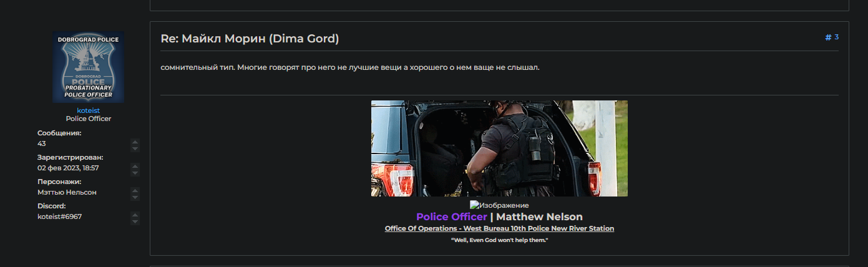Screen dimensions: 868x267
Task: Open the Office Of Operations West Bureau link
Action: pyautogui.click(x=499, y=228)
